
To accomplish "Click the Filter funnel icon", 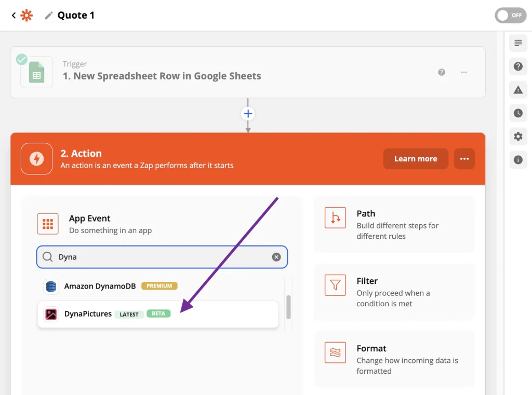I will point(335,285).
